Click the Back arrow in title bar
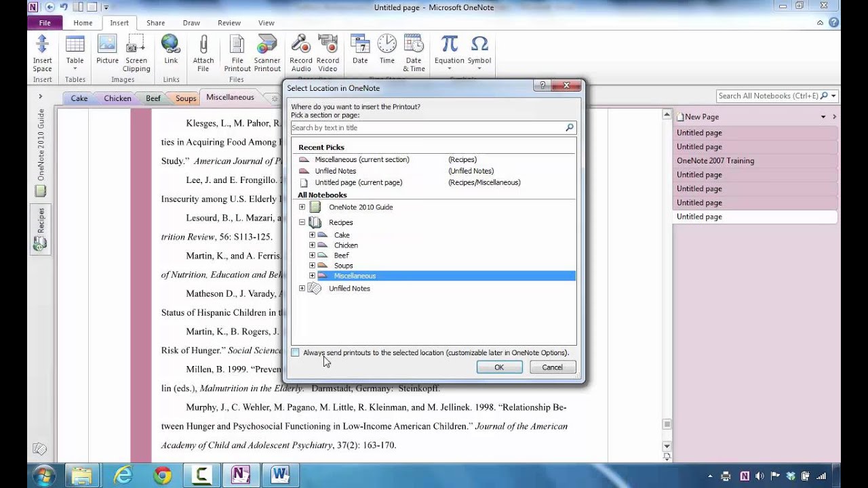This screenshot has width=868, height=488. [50, 7]
